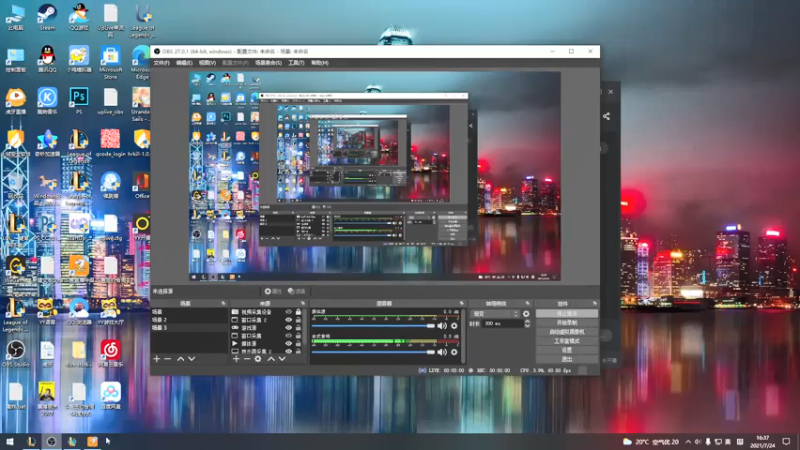Adjust top mixer channel volume slider
This screenshot has height=450, width=800.
pyautogui.click(x=373, y=326)
